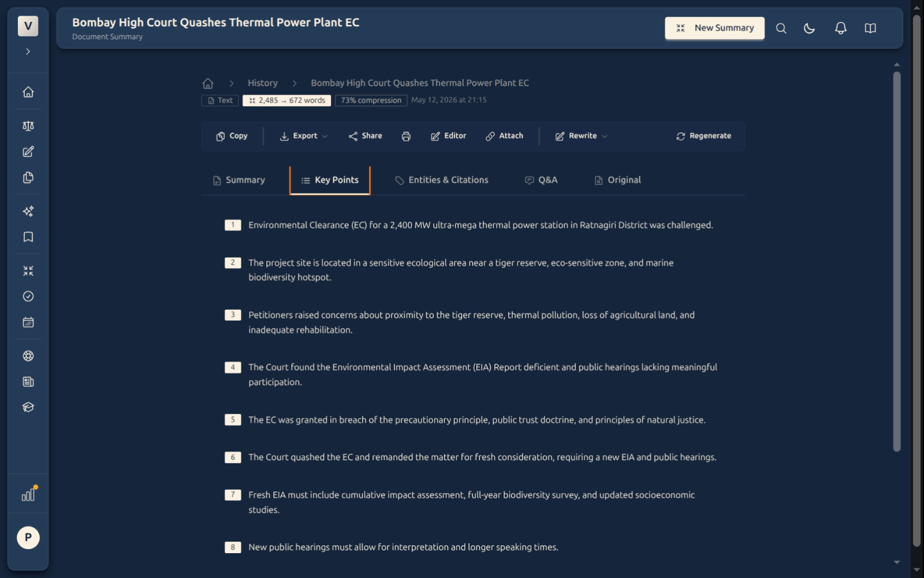Click the Share button
The height and width of the screenshot is (578, 924).
365,136
